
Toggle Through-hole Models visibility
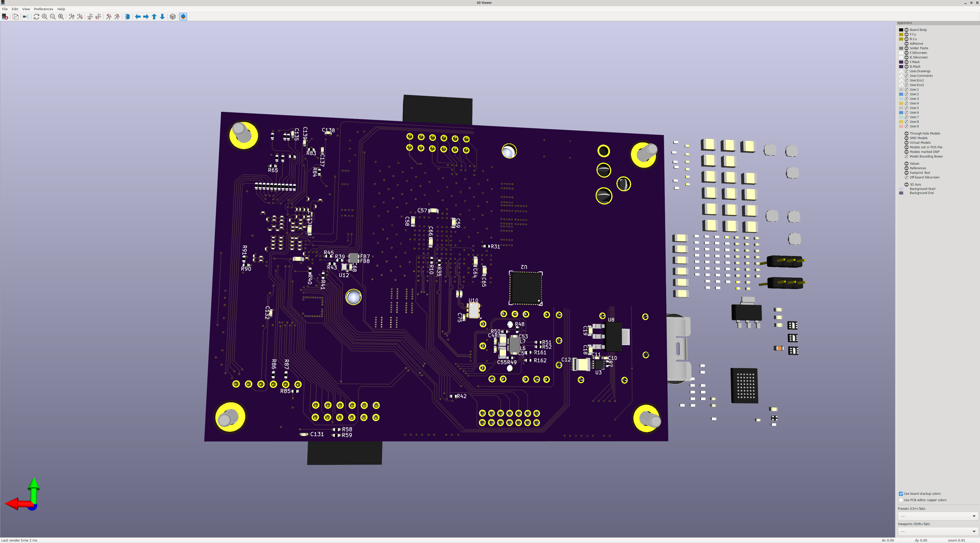pos(906,134)
